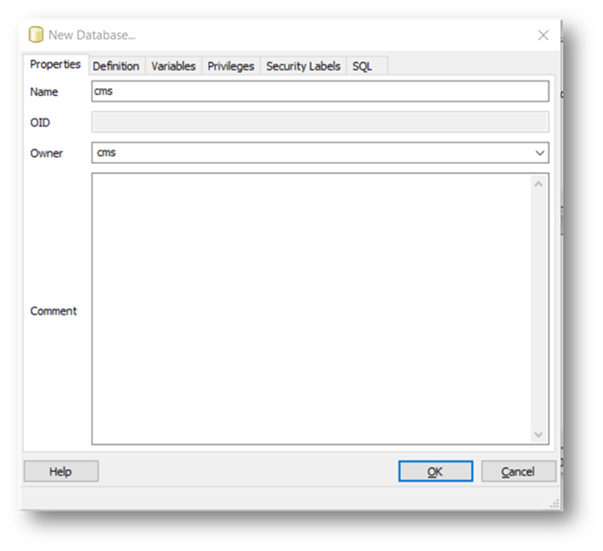Viewport: 603px width, 551px height.
Task: Open the Definition tab
Action: click(116, 66)
